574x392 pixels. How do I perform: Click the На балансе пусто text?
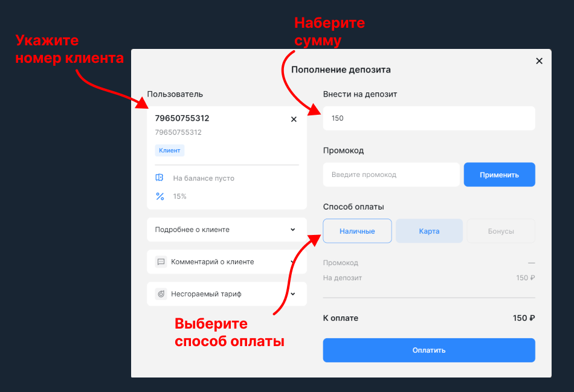204,178
